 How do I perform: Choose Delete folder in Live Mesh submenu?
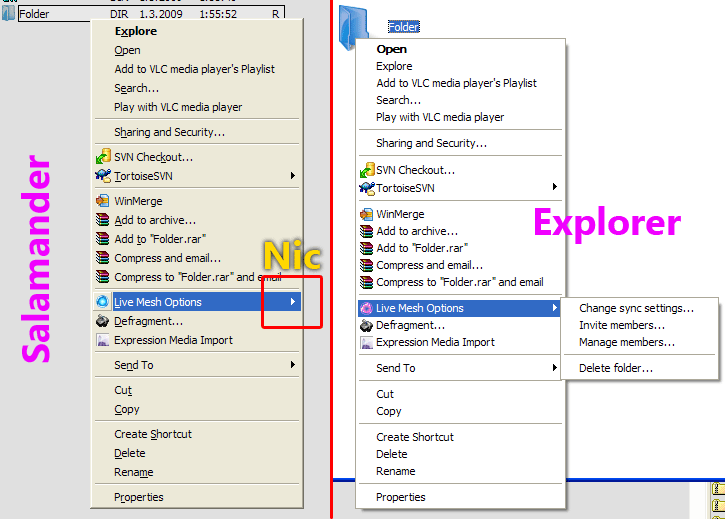click(616, 368)
